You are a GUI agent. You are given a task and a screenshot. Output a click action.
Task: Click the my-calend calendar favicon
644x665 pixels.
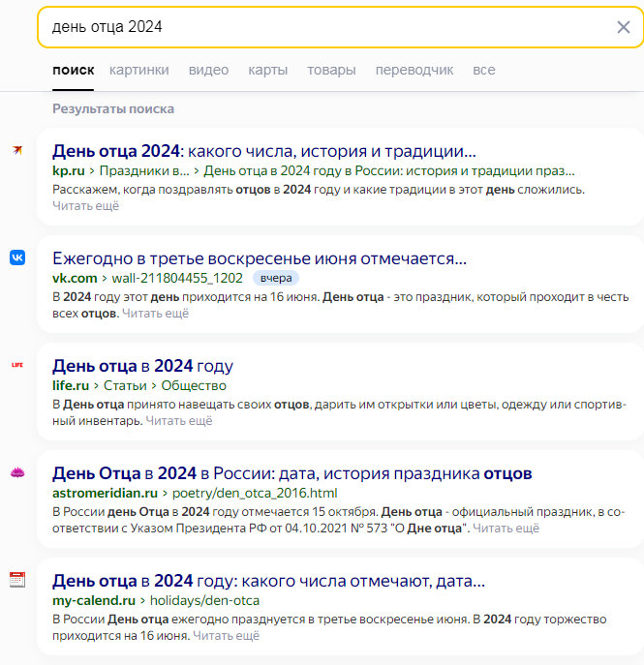pyautogui.click(x=17, y=580)
